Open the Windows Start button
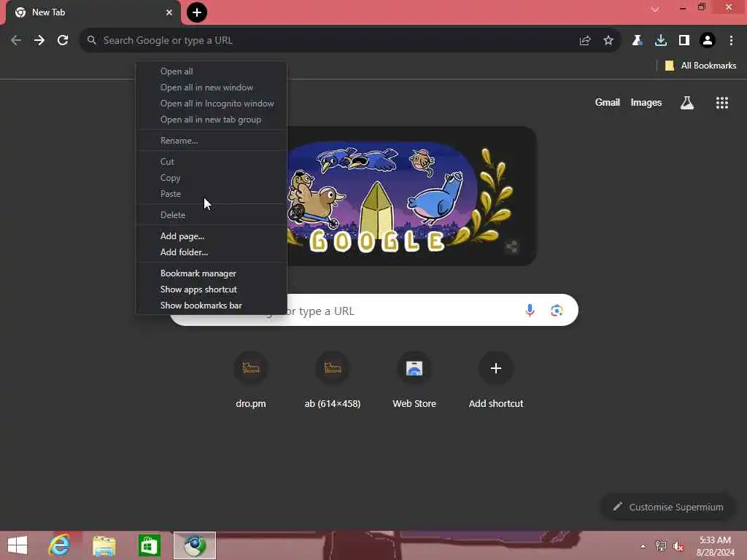 pos(18,545)
